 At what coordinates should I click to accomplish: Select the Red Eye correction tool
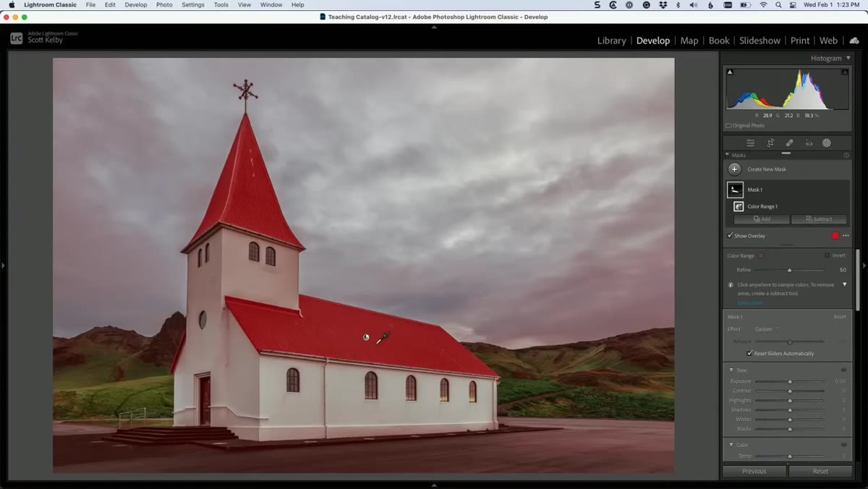click(x=809, y=143)
